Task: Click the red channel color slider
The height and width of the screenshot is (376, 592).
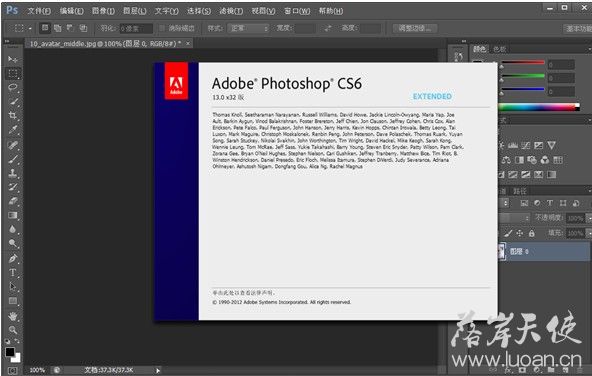Action: tap(523, 63)
